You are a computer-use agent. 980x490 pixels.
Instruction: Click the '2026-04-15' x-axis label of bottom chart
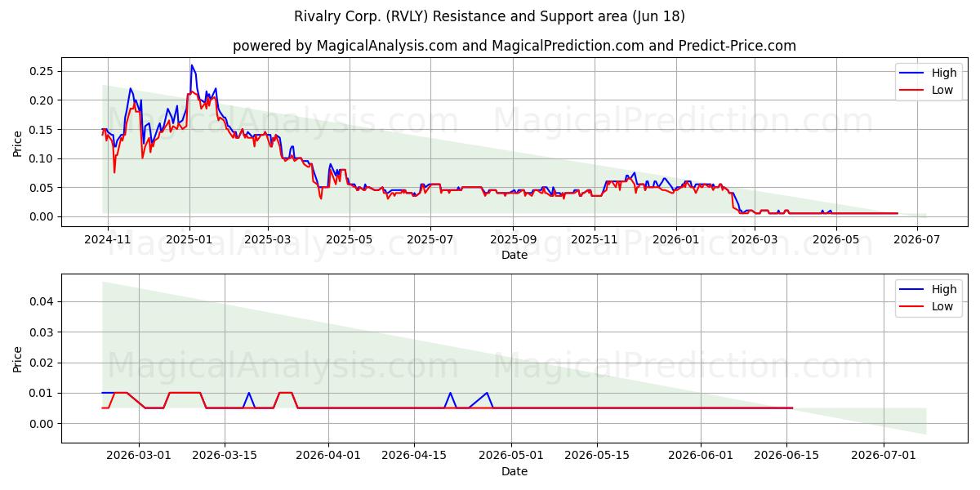416,457
